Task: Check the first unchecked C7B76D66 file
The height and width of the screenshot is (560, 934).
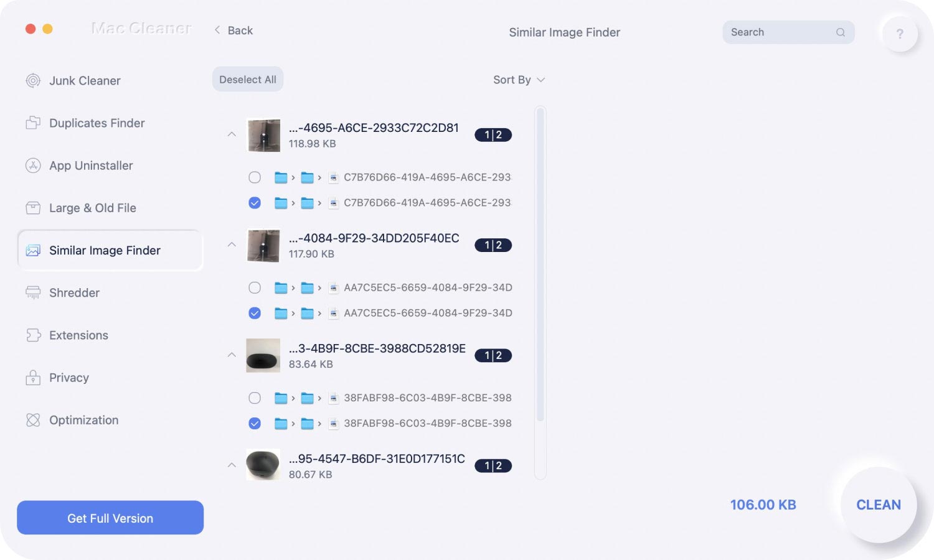Action: pos(255,177)
